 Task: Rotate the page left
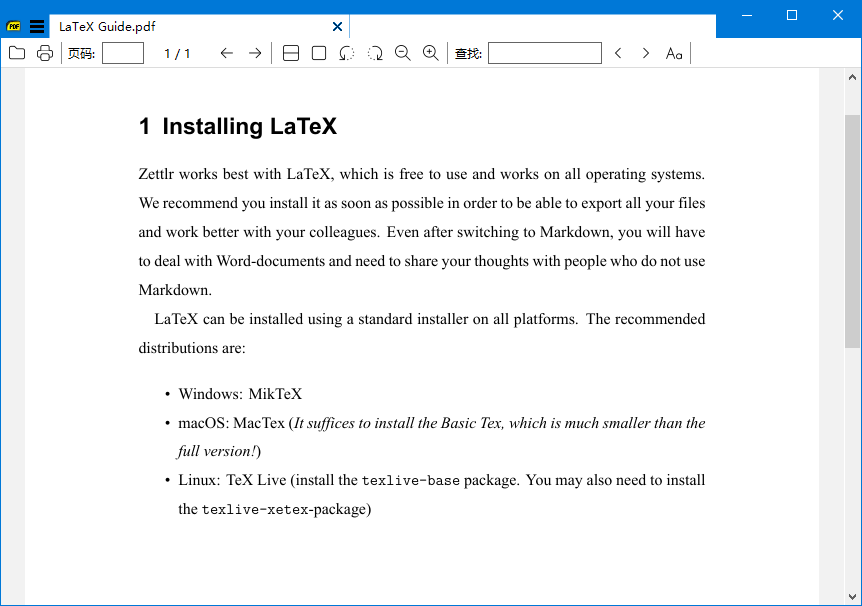click(347, 53)
